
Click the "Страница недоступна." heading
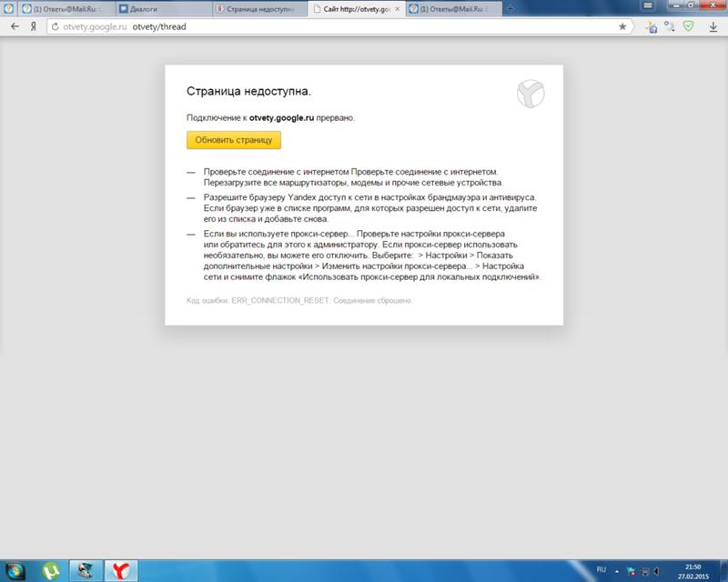(x=248, y=92)
